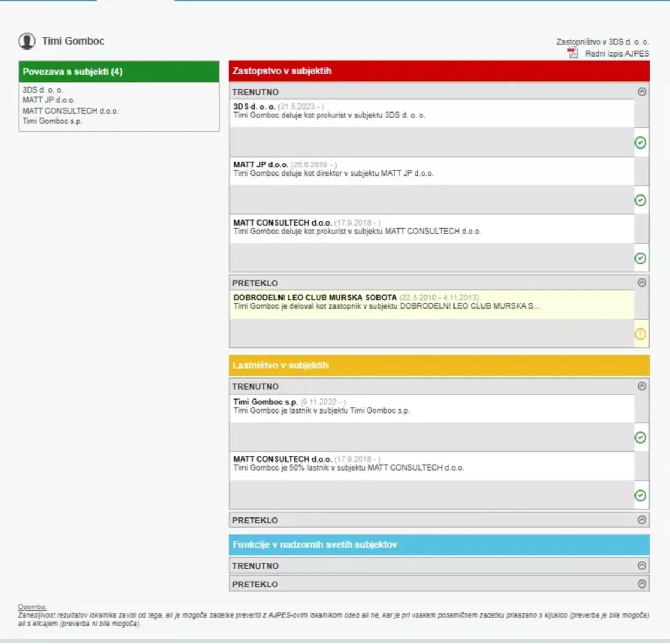
Task: Click the user profile icon beside Timi Gomboc
Action: point(27,41)
